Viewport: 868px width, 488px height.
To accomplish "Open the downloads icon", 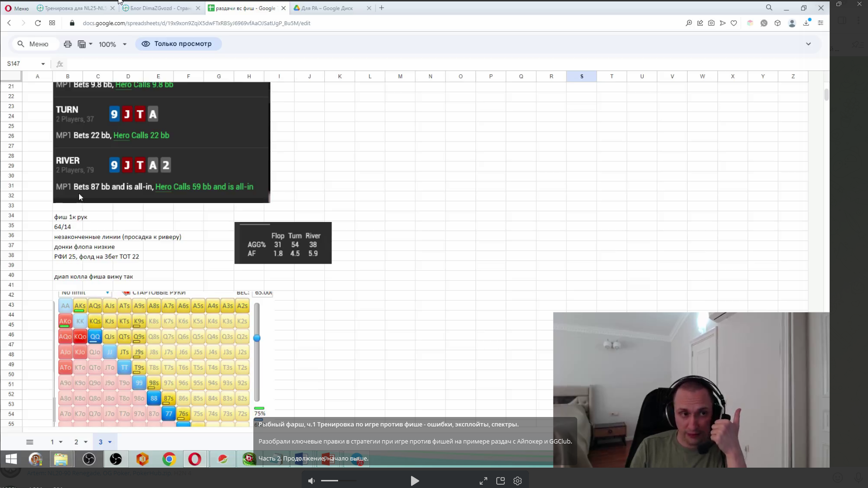I will (806, 23).
